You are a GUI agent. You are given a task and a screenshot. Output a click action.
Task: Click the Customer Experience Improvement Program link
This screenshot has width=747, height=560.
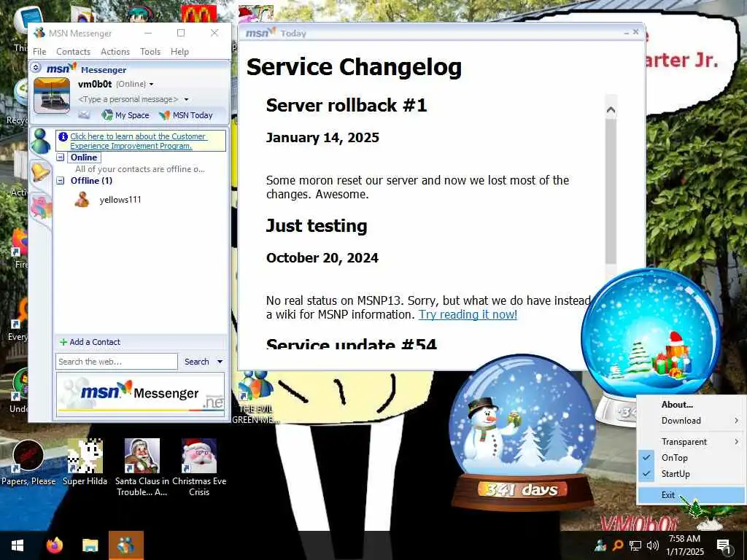pos(138,141)
